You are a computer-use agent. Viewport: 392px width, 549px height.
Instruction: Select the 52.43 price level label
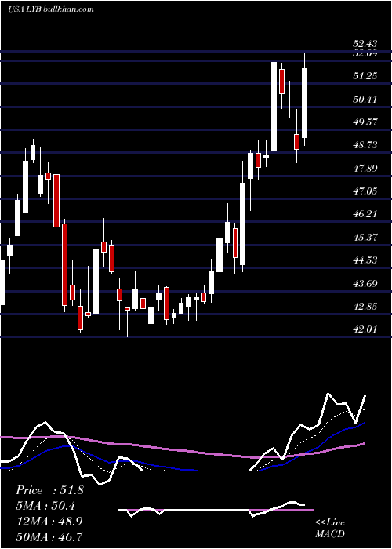[x=365, y=44]
